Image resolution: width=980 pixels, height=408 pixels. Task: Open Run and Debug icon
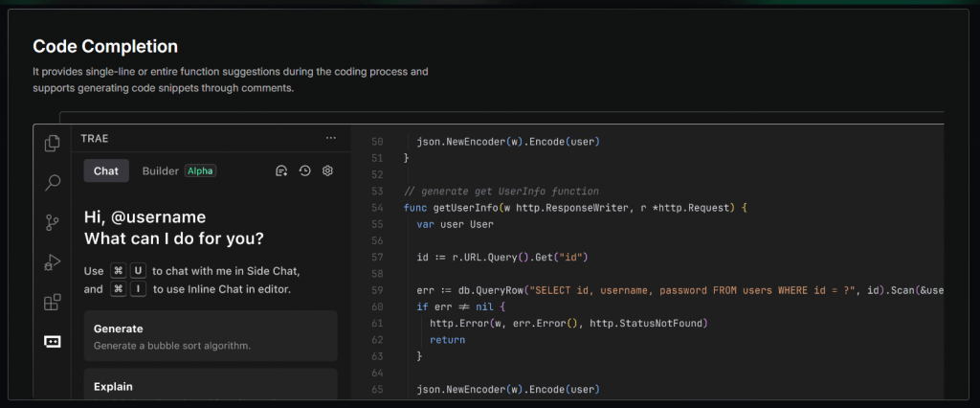tap(53, 262)
